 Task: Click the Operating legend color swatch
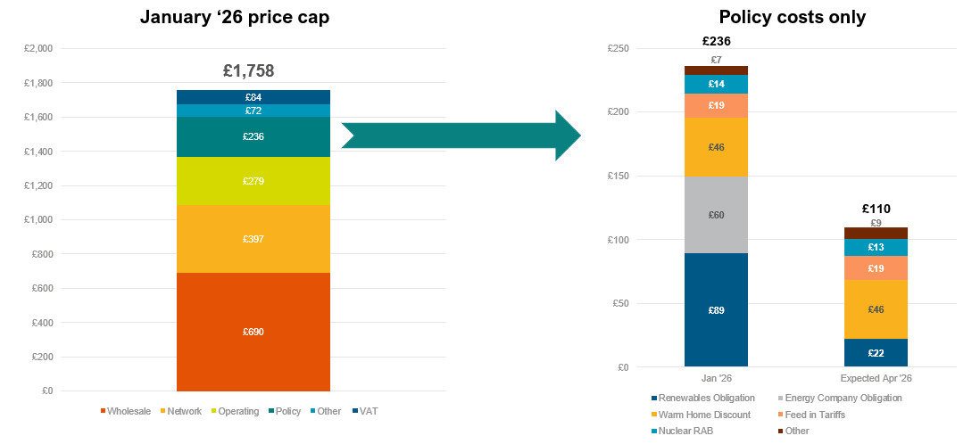point(213,411)
